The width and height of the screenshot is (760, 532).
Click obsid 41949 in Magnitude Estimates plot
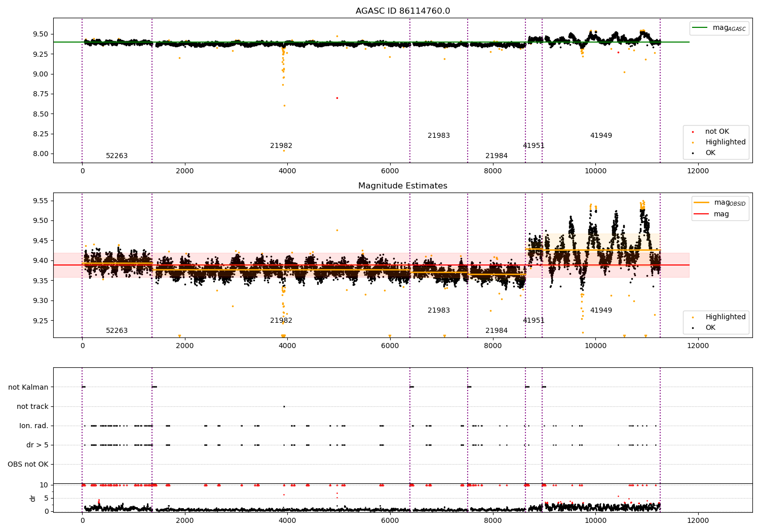coord(601,311)
